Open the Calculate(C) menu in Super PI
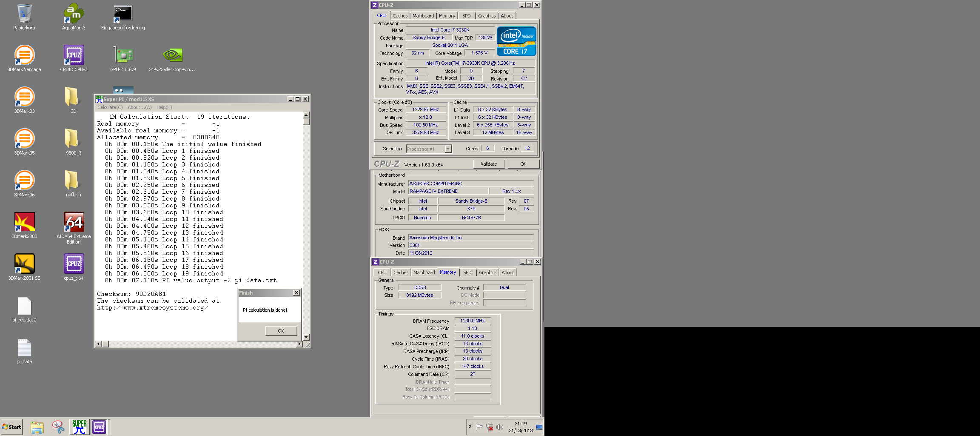The width and height of the screenshot is (980, 436). point(110,107)
